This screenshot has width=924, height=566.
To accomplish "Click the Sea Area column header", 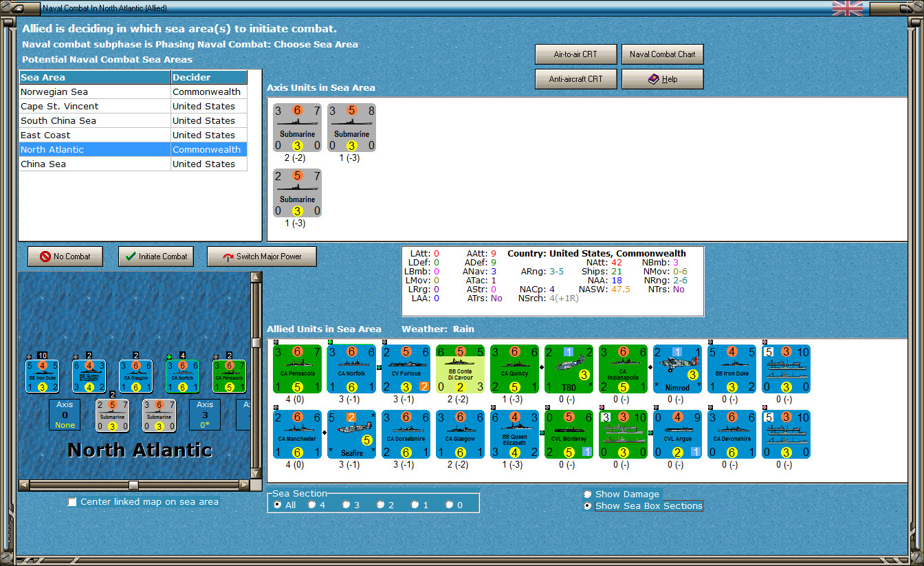I will (x=95, y=77).
